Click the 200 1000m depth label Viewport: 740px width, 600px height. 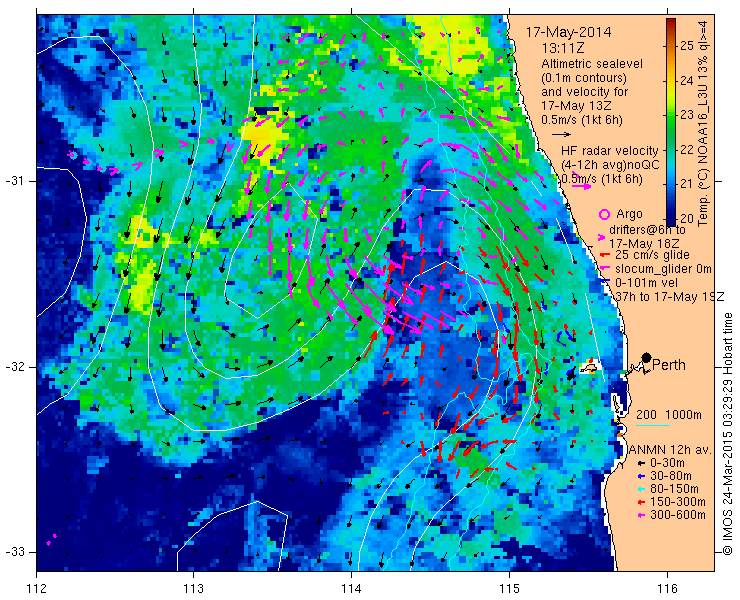(669, 415)
